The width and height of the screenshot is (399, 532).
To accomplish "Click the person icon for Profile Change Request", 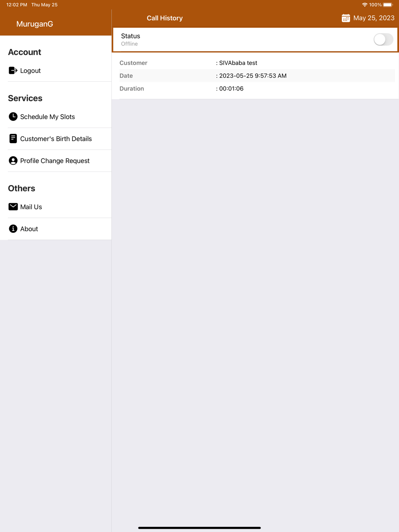I will tap(13, 160).
